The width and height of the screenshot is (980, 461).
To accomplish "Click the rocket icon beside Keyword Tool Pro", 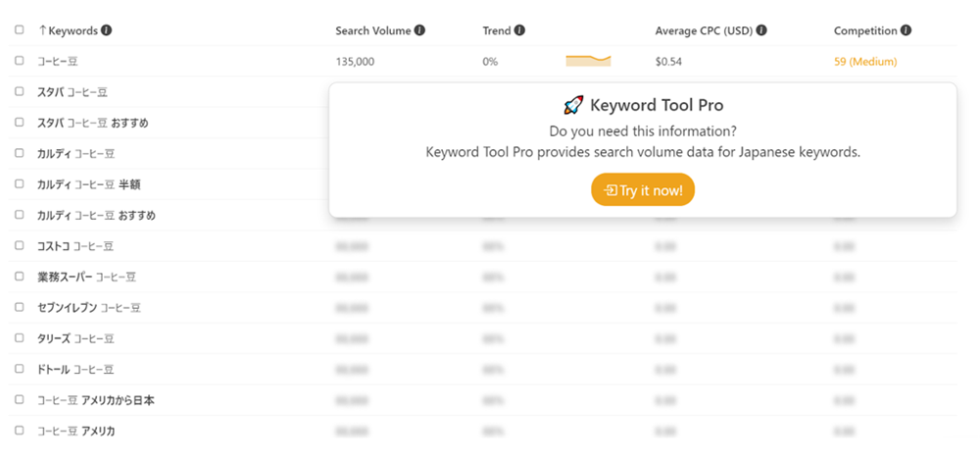I will point(573,105).
